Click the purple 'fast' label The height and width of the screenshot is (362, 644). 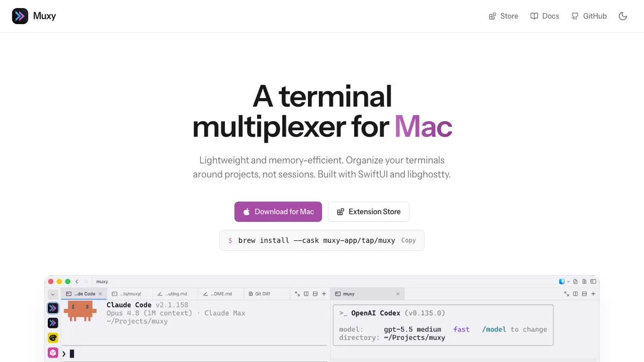[462, 329]
